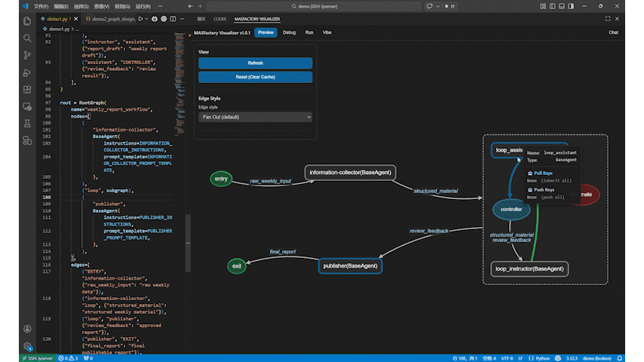644x362 pixels.
Task: Select the publisher(BaseAgent) graph node
Action: point(351,265)
